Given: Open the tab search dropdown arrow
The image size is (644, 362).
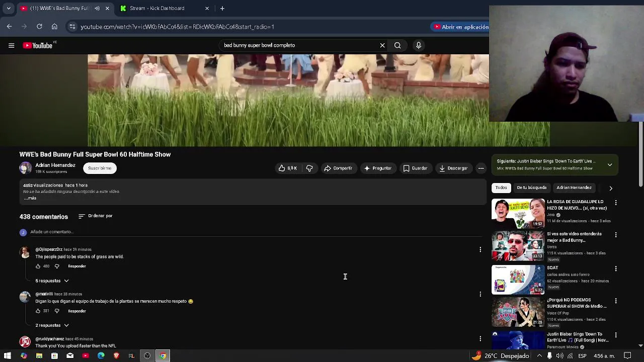Looking at the screenshot, I should 9,8.
